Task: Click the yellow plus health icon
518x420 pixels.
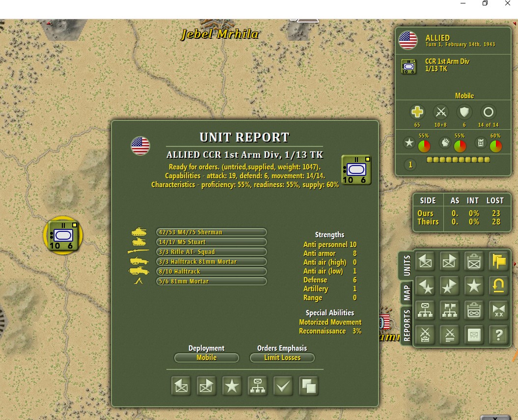Action: [417, 112]
